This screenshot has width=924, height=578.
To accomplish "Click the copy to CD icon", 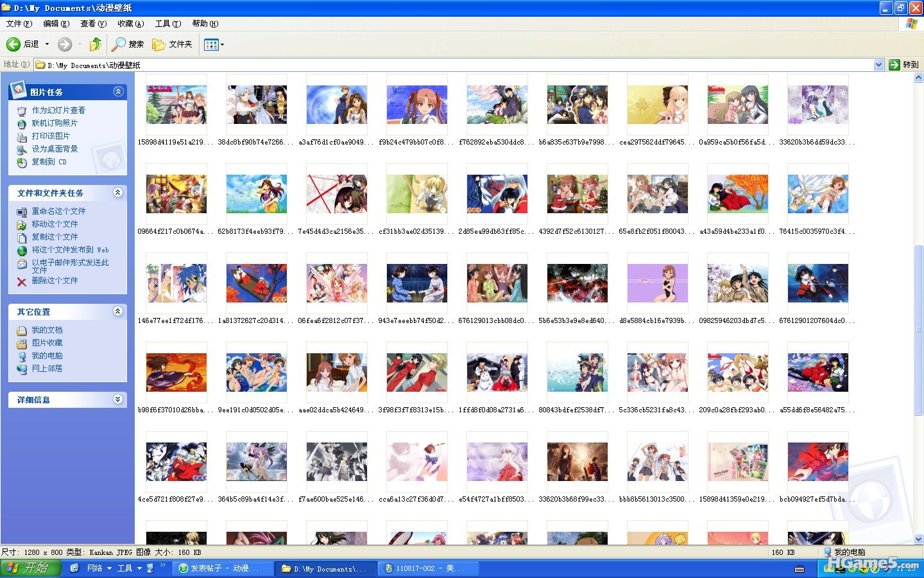I will pos(21,162).
